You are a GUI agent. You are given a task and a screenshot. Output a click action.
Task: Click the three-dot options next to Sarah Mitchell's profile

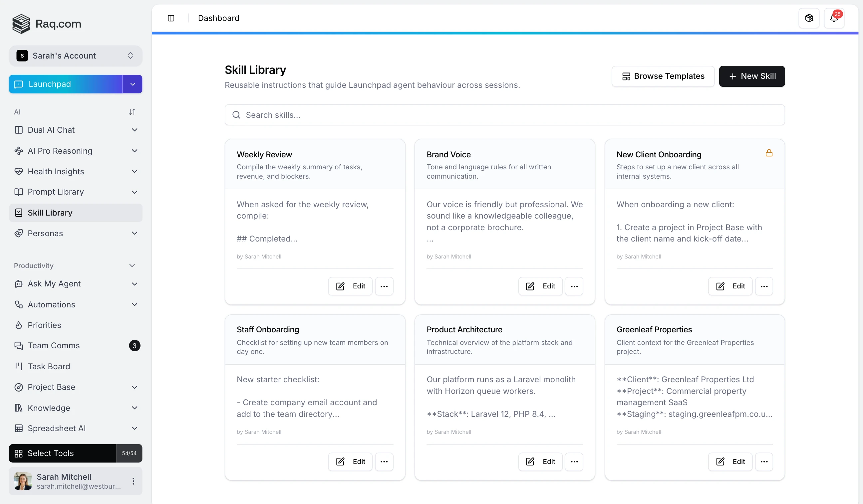pyautogui.click(x=134, y=481)
